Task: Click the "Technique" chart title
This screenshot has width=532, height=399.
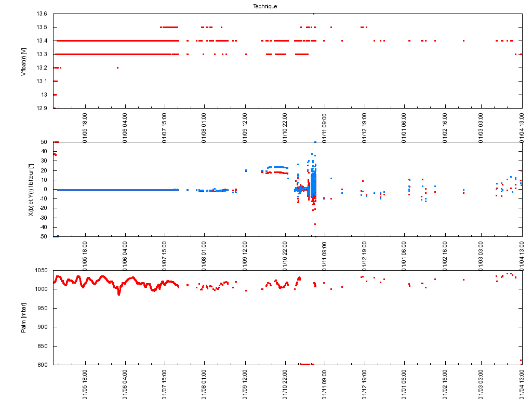Action: coord(265,6)
